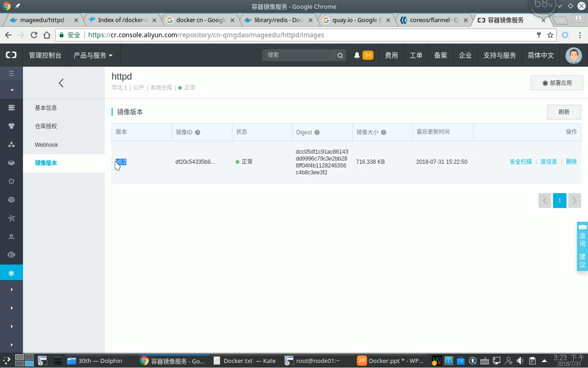Open notifications bell showing 94

363,55
